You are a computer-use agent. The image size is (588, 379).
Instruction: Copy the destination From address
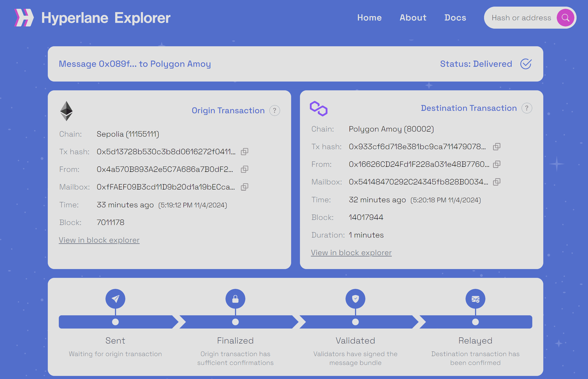tap(497, 164)
